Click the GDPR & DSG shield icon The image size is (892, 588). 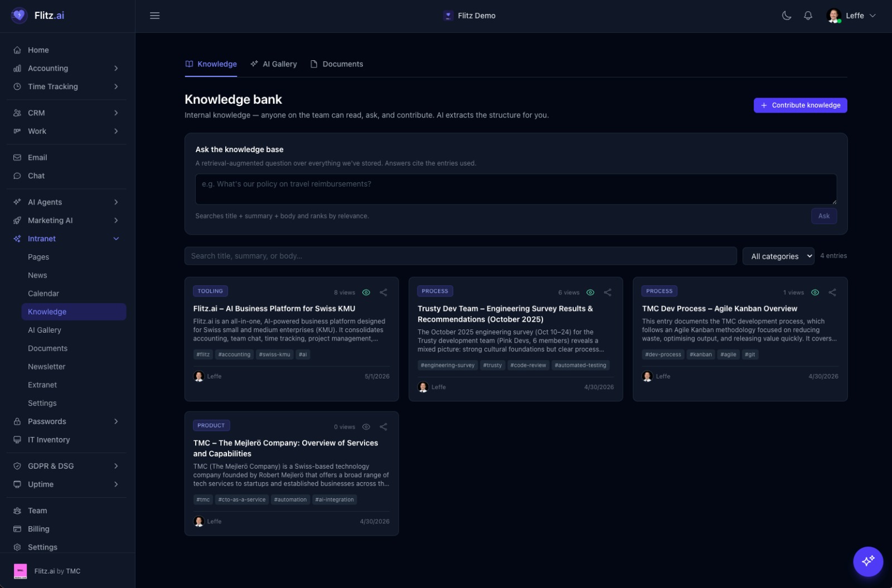coord(17,466)
